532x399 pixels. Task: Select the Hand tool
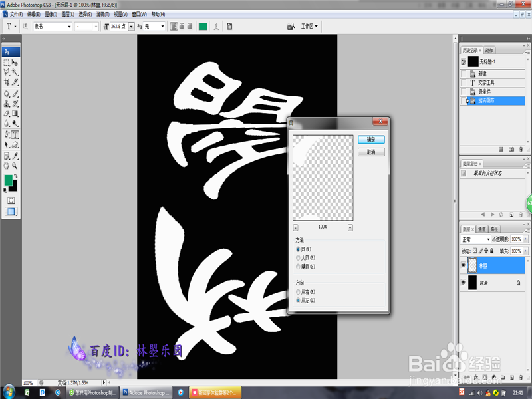point(7,166)
